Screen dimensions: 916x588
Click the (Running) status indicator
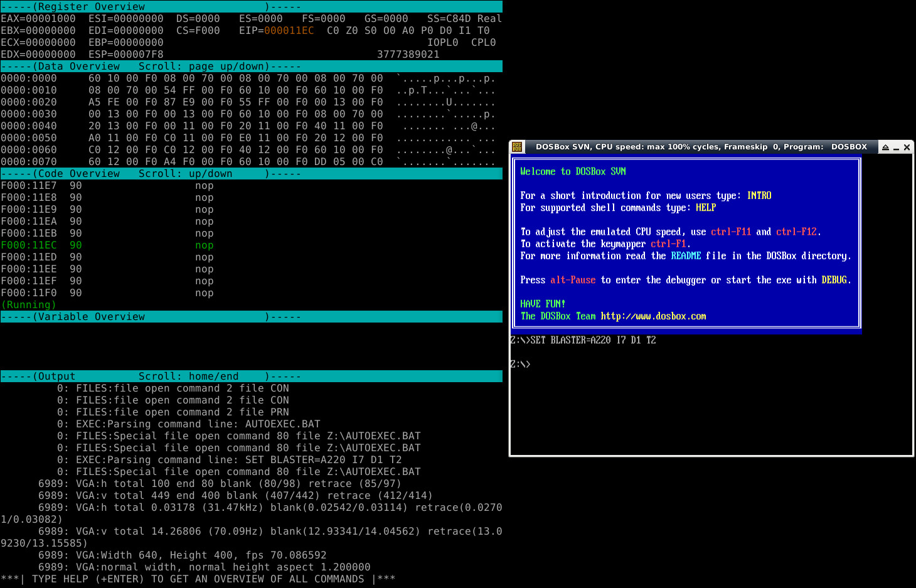29,305
